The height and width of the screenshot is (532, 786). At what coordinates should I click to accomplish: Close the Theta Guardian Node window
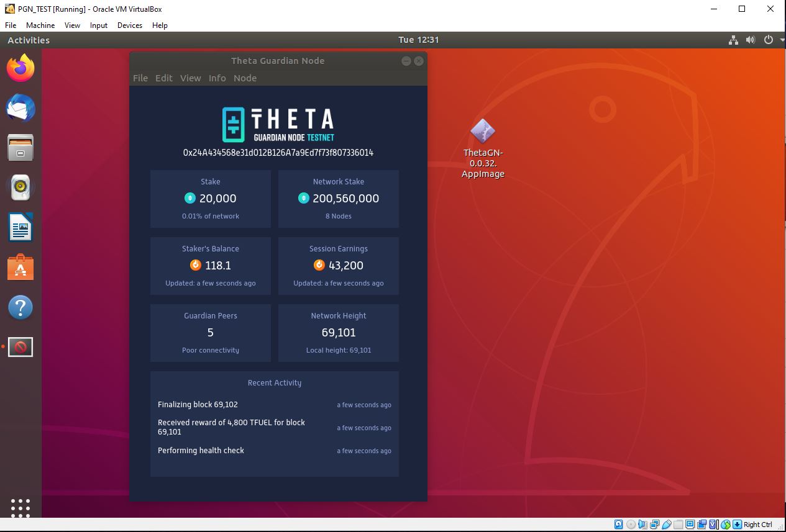pos(419,61)
